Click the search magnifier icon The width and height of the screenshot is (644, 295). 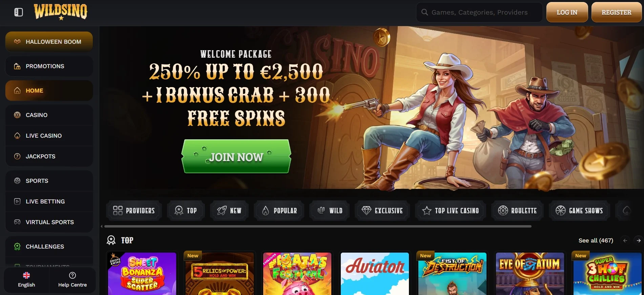pyautogui.click(x=424, y=12)
